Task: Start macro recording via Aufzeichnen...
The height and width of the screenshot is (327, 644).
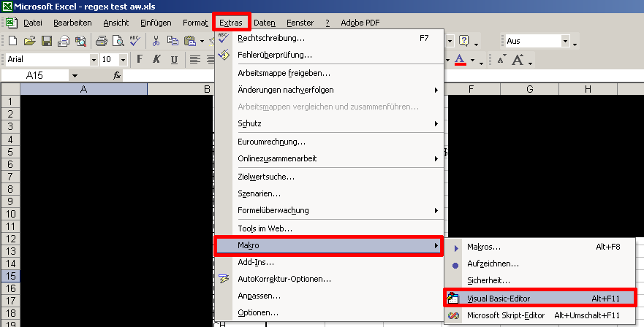Action: (x=540, y=263)
